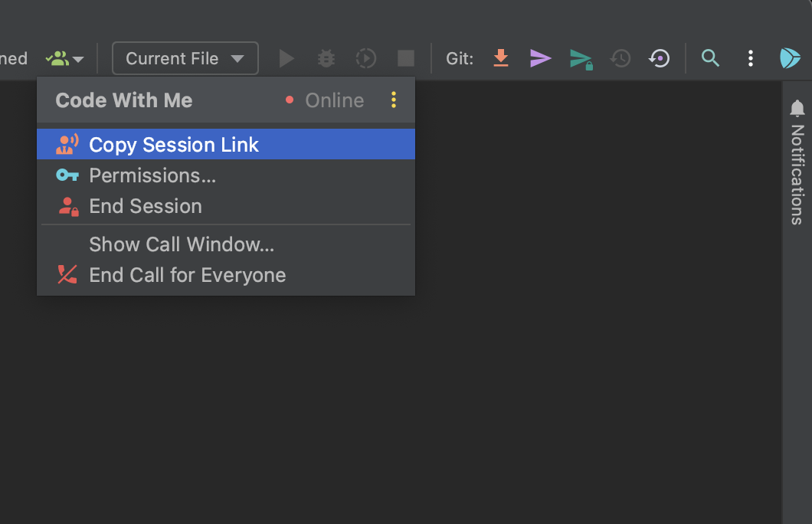Click the Code With Me popup title
Image resolution: width=812 pixels, height=524 pixels.
tap(124, 100)
